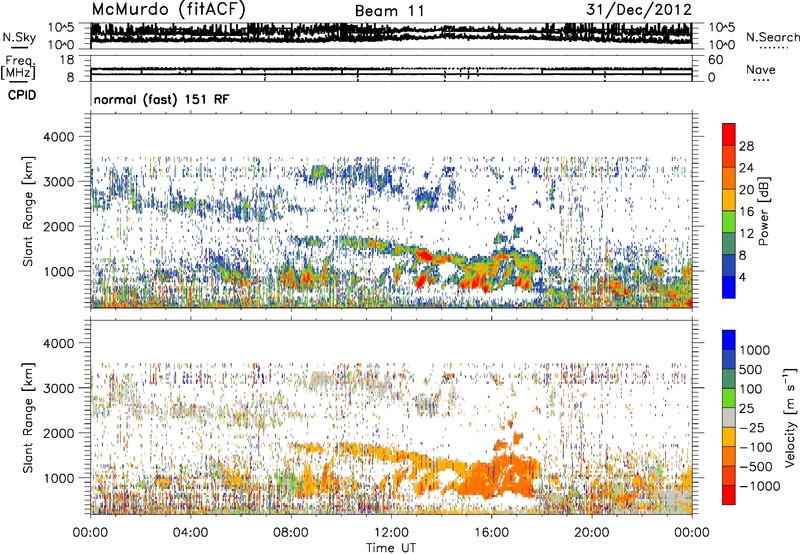This screenshot has width=800, height=554.
Task: Click the N.Search legend label
Action: pyautogui.click(x=772, y=37)
